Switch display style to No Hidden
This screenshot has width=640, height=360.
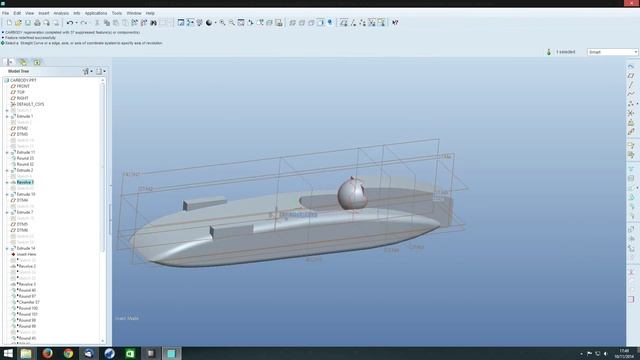311,23
